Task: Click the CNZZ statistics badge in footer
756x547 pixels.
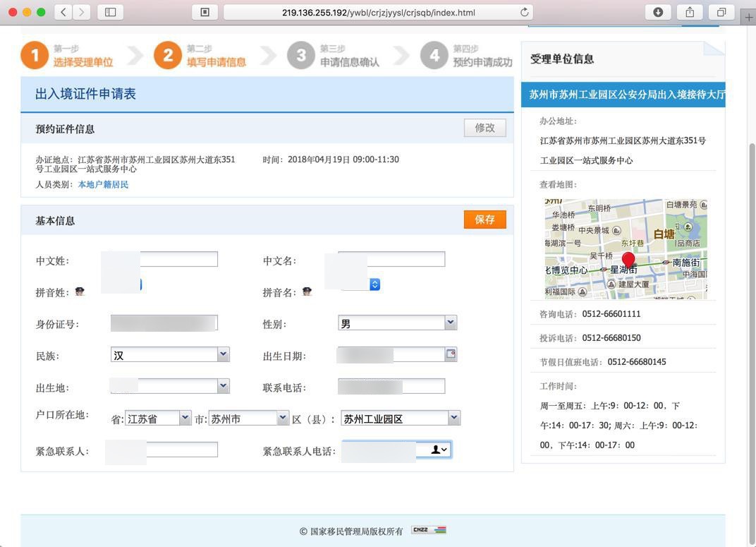Action: [x=429, y=530]
